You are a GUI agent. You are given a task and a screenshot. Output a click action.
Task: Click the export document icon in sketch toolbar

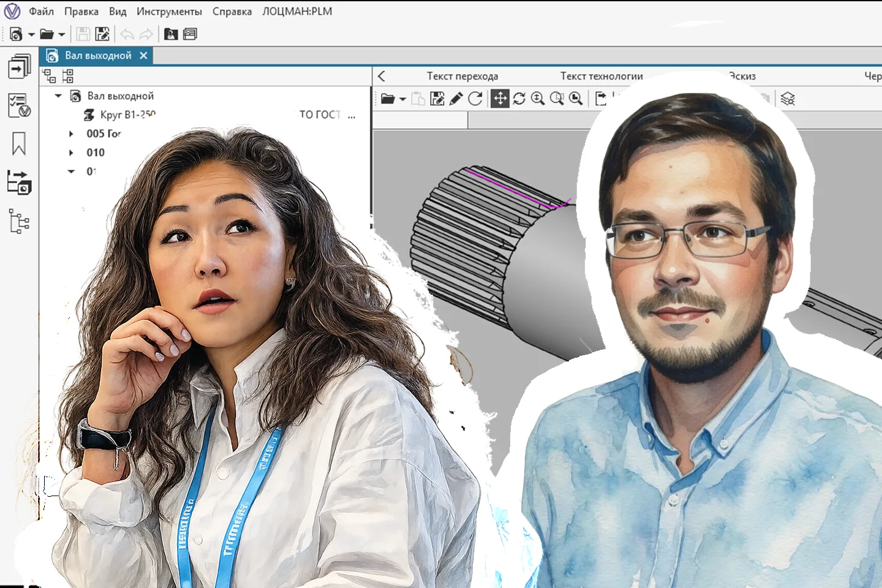coord(601,99)
